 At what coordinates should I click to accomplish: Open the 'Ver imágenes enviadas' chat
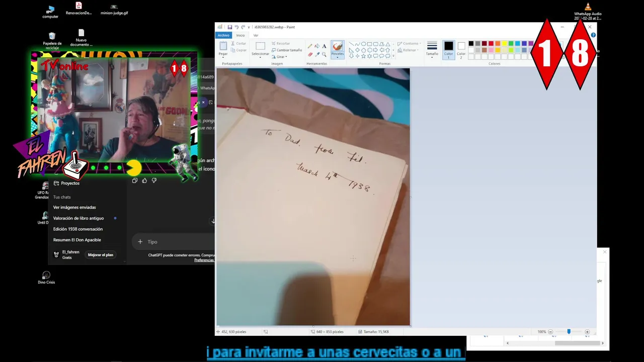[74, 207]
